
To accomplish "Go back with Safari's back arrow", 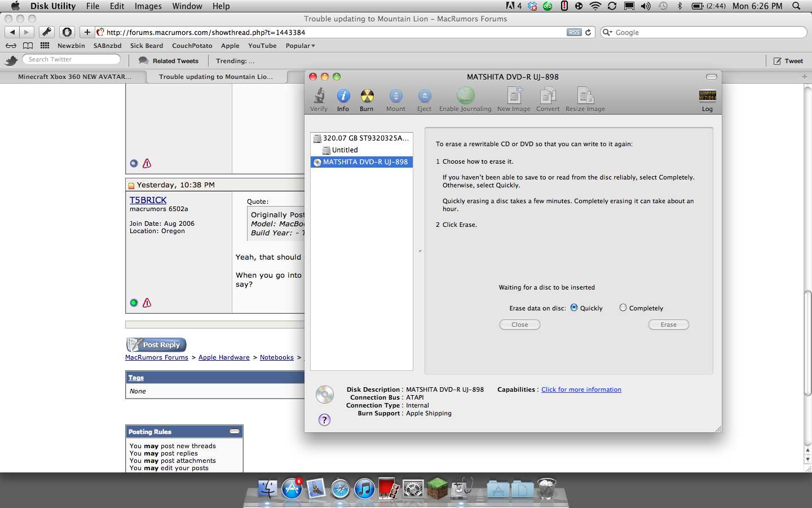I will click(x=12, y=32).
